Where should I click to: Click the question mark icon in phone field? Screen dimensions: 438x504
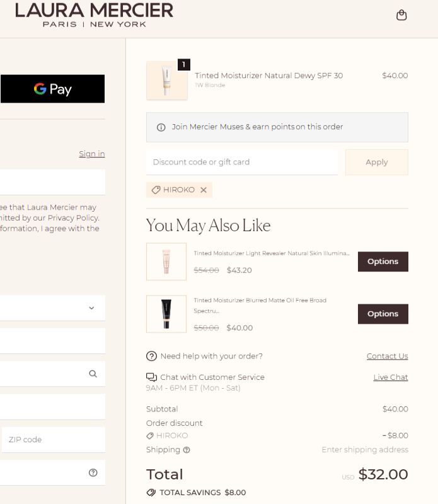pyautogui.click(x=93, y=472)
